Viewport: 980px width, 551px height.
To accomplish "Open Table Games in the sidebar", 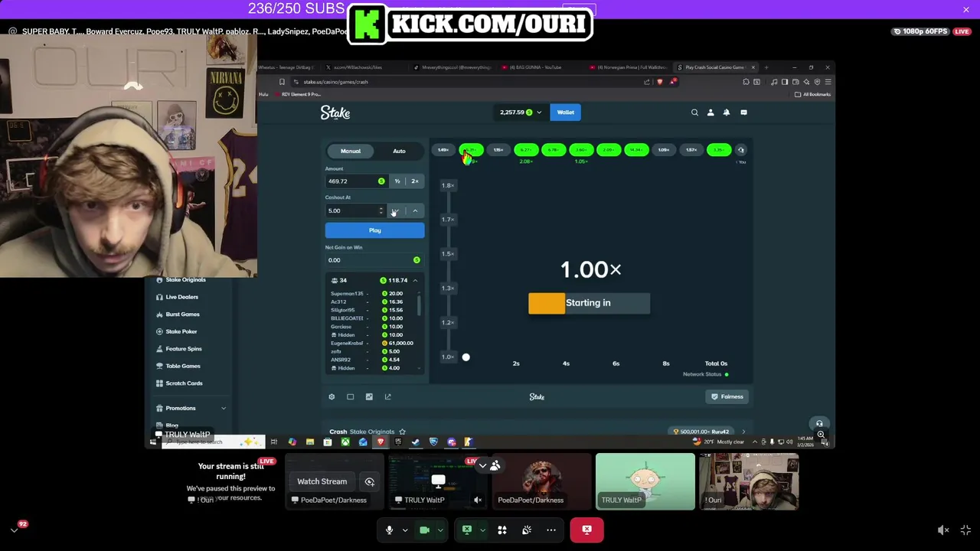I will [x=183, y=366].
